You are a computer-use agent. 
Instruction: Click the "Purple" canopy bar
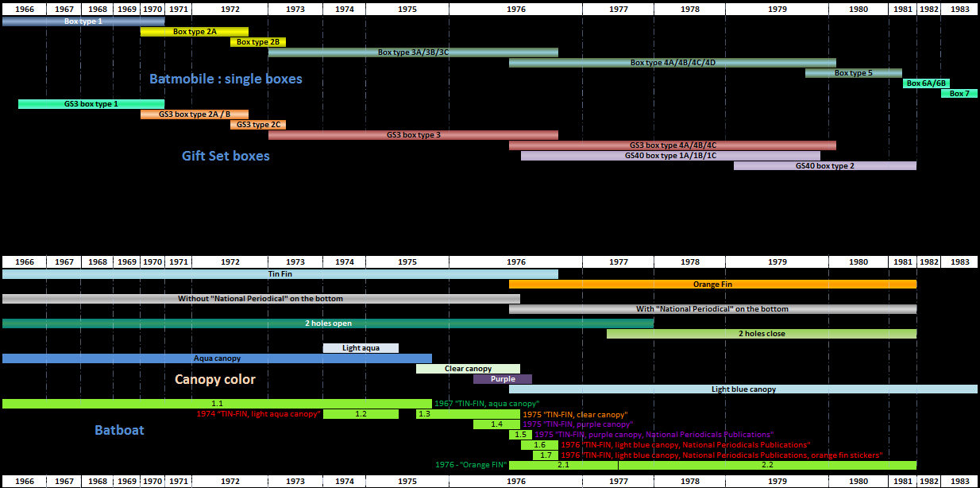pos(503,379)
